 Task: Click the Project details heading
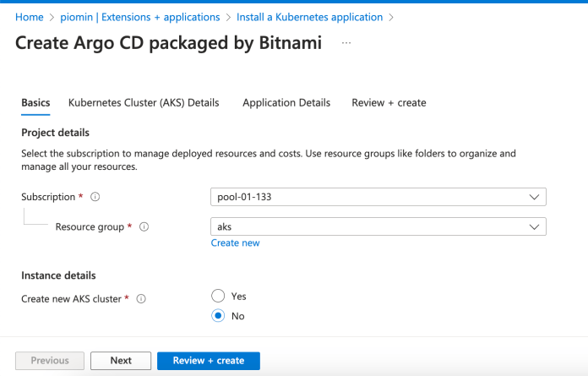[56, 133]
